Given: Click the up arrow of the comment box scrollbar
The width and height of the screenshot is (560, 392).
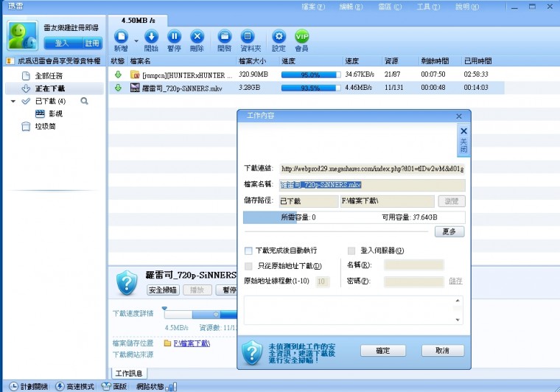Looking at the screenshot, I should [x=458, y=301].
